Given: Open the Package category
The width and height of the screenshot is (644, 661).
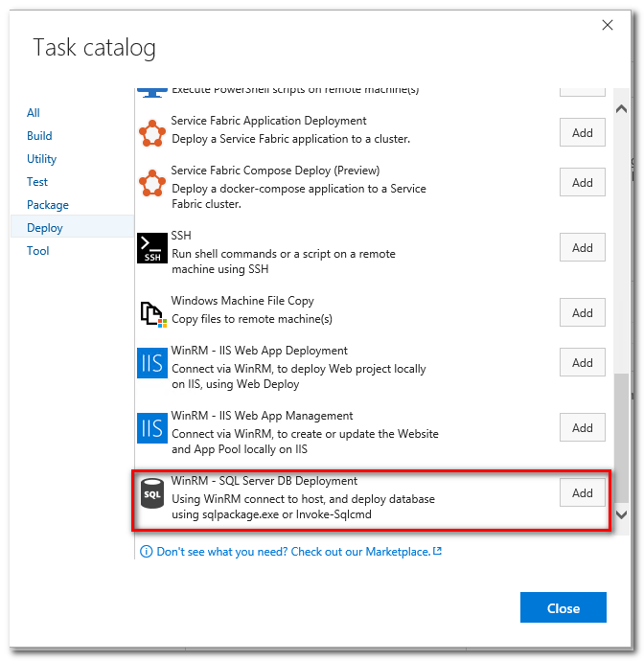Looking at the screenshot, I should tap(48, 205).
